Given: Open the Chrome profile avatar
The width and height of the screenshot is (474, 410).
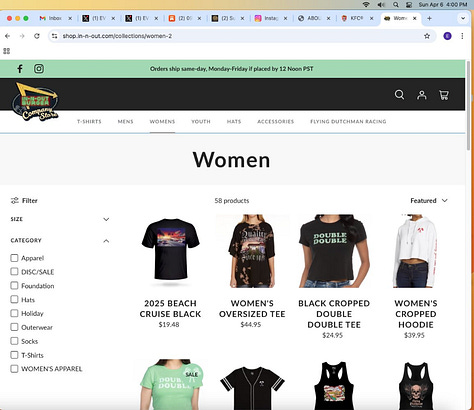Looking at the screenshot, I should click(447, 36).
